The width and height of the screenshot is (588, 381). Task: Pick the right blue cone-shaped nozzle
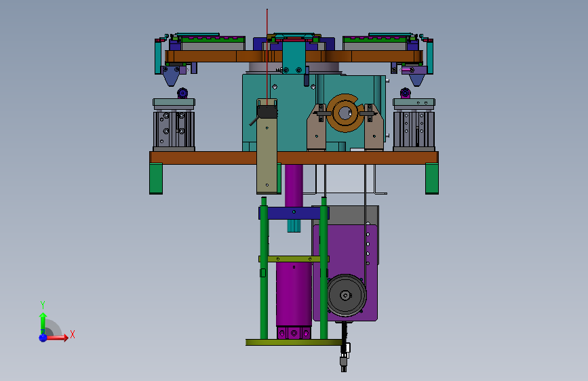[416, 79]
